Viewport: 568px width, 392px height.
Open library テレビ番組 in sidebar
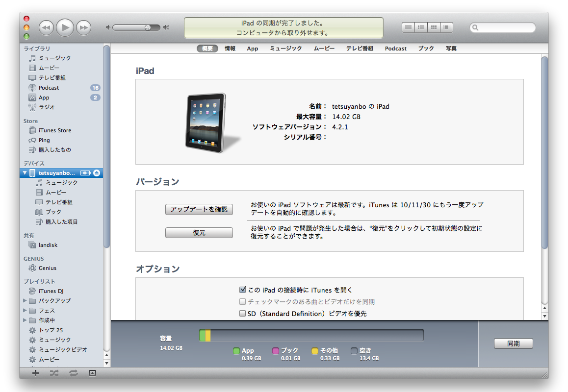click(x=61, y=77)
